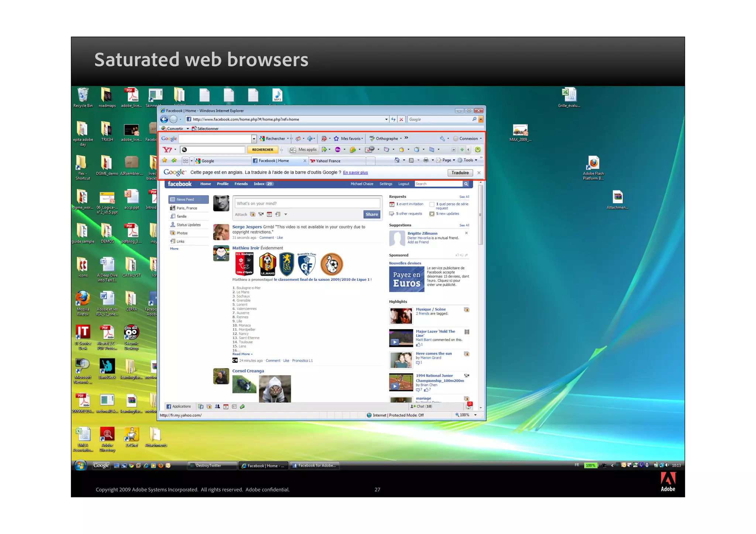Viewport: 756px width, 534px height.
Task: Open the Page menu dropdown
Action: click(446, 160)
